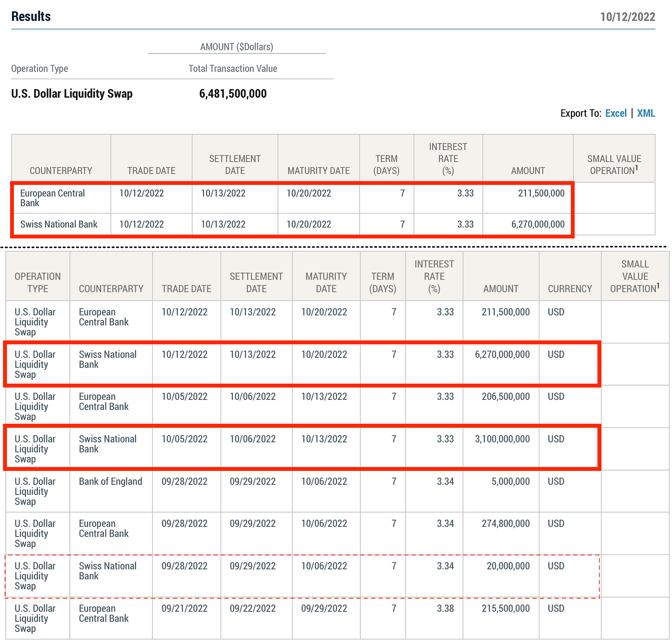Select amount 3,100,000,000

click(x=502, y=439)
